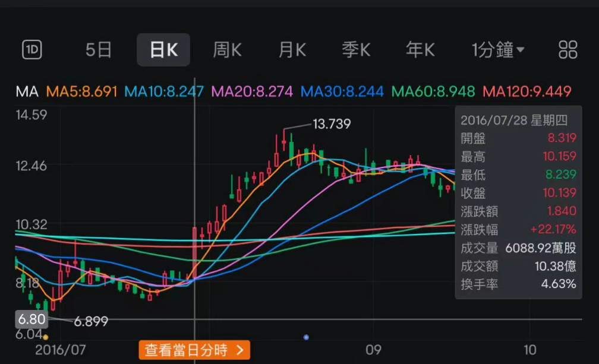This screenshot has width=599, height=364.
Task: Click the 最高 10.159 row
Action: 518,156
